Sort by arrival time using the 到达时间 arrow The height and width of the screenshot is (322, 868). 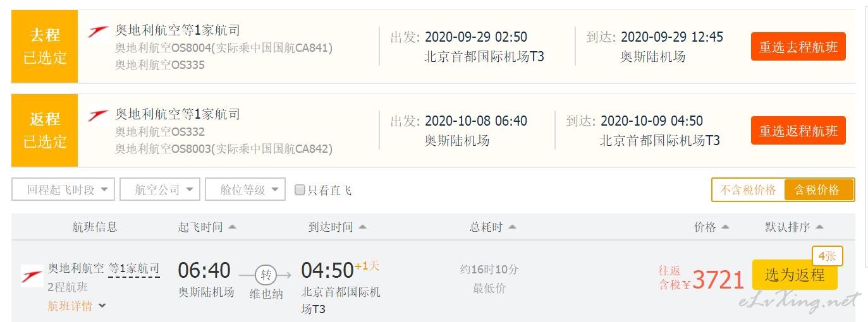[x=362, y=227]
